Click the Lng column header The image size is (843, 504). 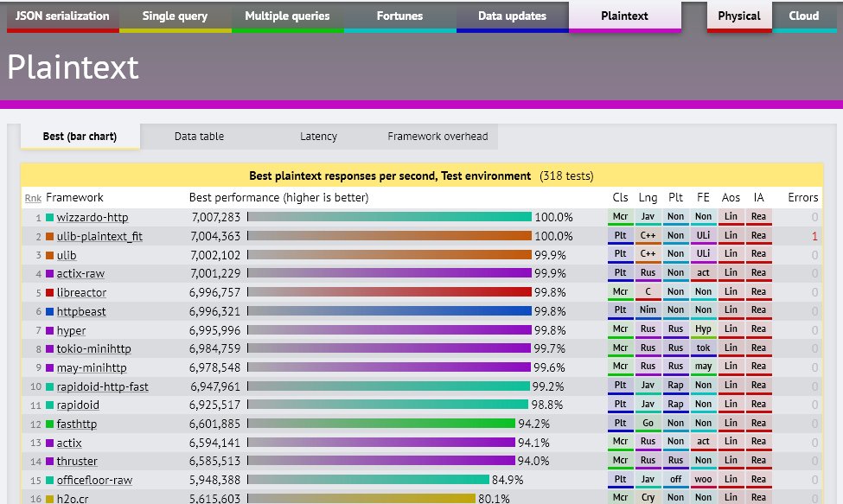point(648,198)
